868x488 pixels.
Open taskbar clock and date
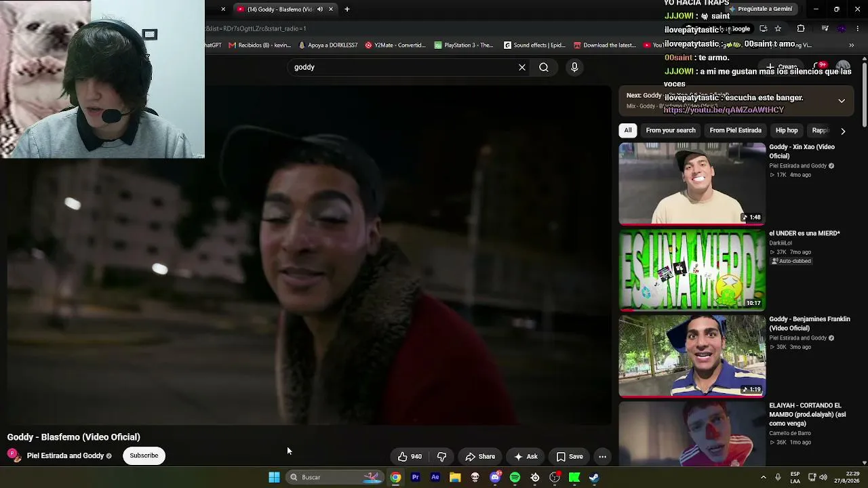pos(847,477)
